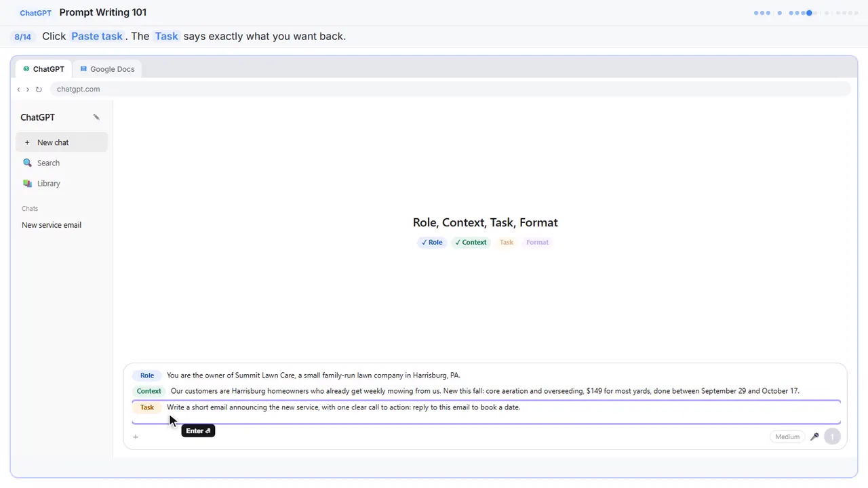
Task: Click the green ChatGPT tab favicon
Action: (26, 69)
